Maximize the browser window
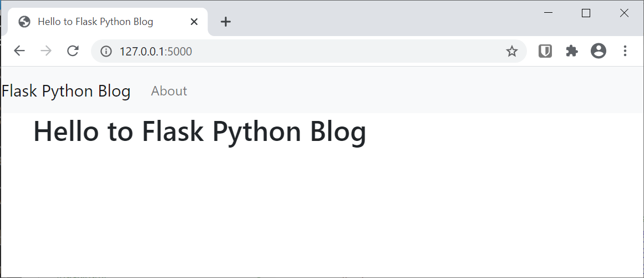Image resolution: width=644 pixels, height=278 pixels. pyautogui.click(x=586, y=13)
